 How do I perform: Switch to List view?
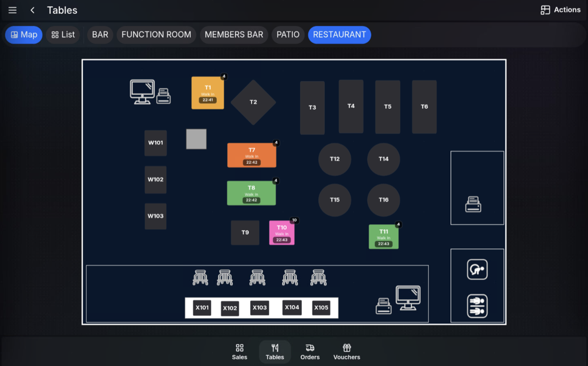coord(63,35)
